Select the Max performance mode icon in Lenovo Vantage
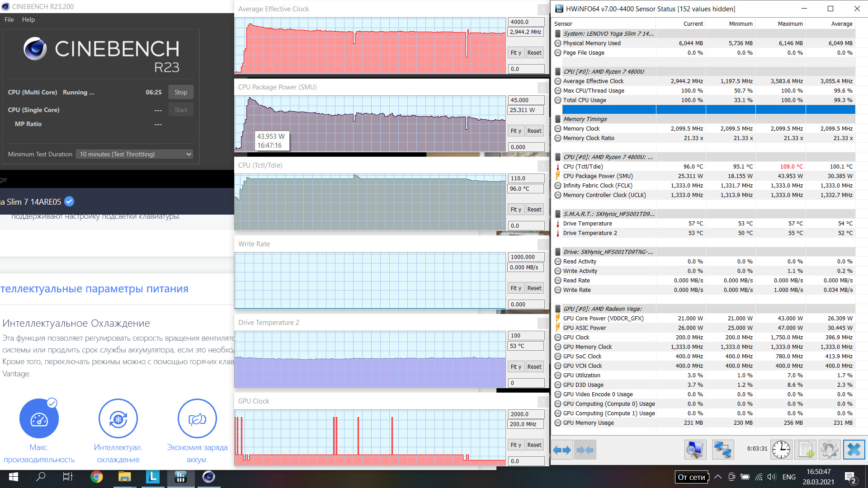The image size is (868, 488). coord(39,418)
